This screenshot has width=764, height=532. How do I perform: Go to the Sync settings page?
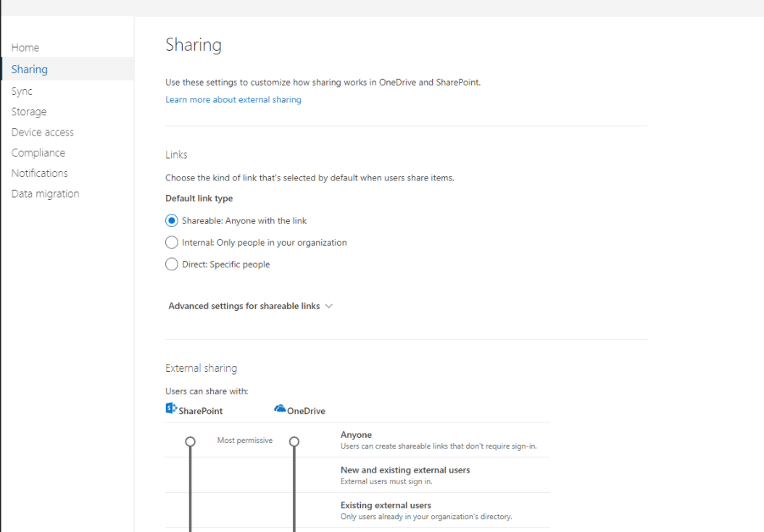[22, 91]
